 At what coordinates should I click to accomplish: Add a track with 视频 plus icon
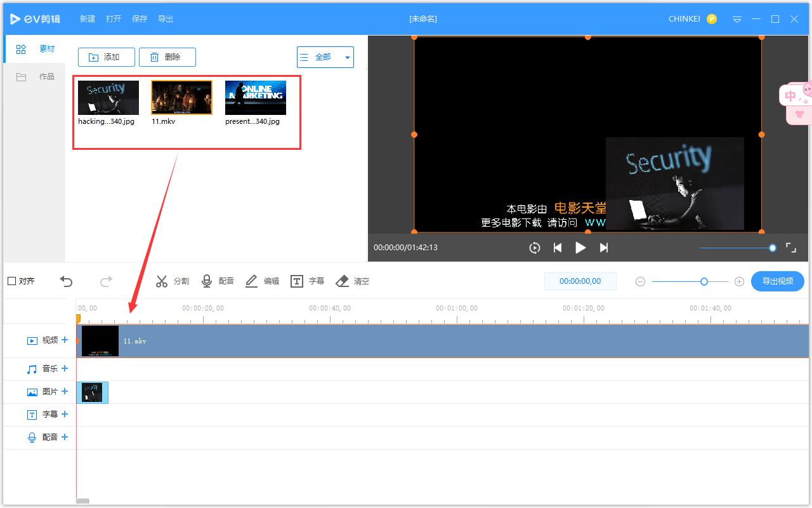(x=65, y=340)
